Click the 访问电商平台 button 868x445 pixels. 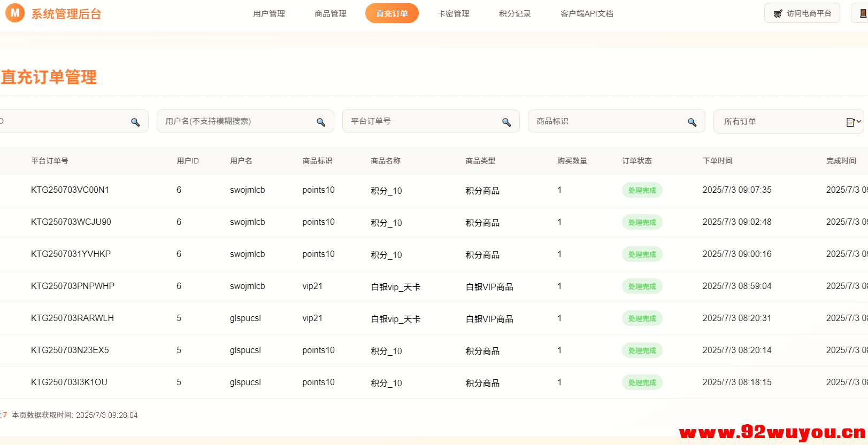802,13
